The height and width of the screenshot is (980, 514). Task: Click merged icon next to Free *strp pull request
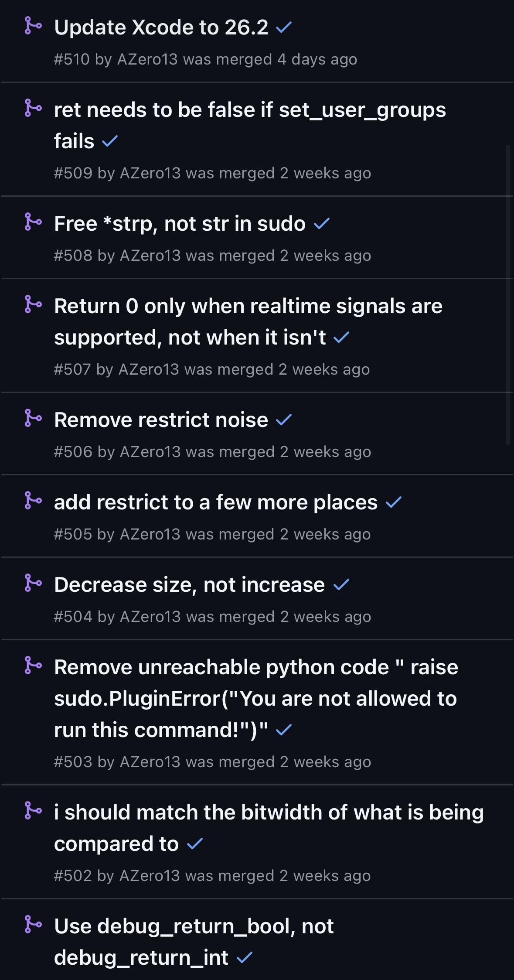point(33,222)
